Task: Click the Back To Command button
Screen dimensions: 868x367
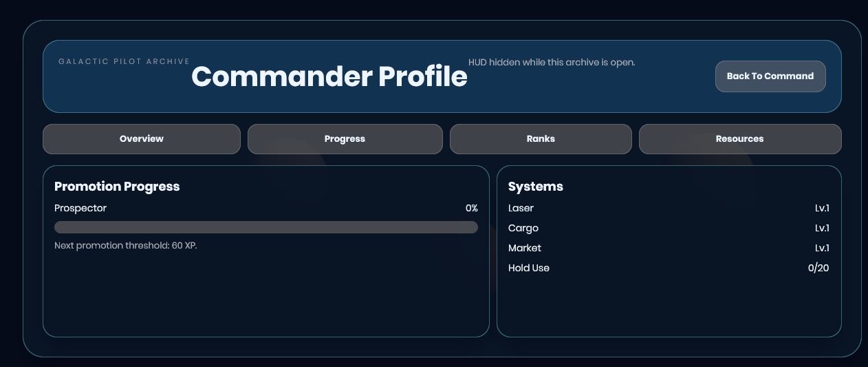Action: 770,76
